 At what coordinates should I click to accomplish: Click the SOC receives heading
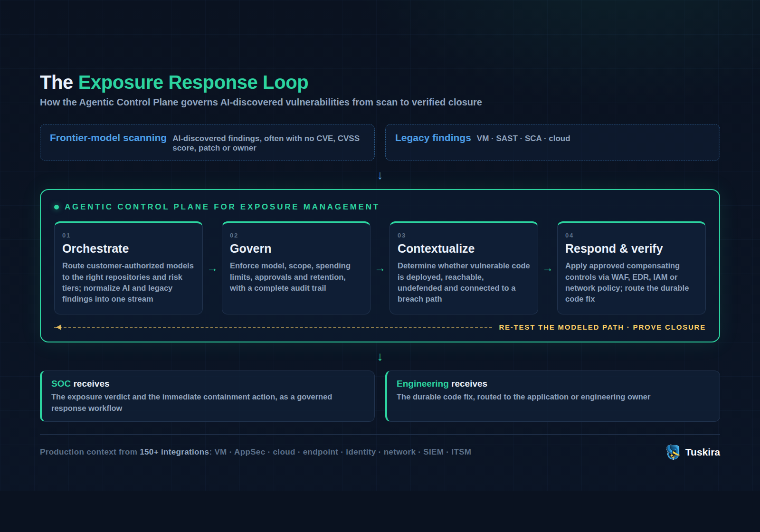tap(80, 384)
